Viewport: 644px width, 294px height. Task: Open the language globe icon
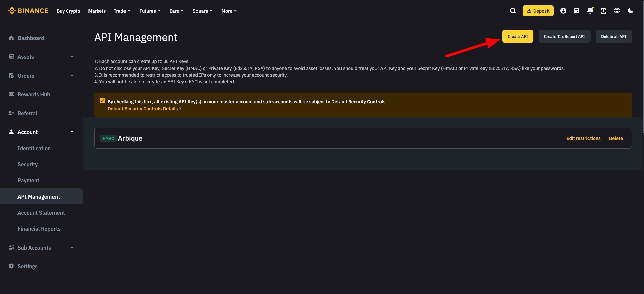(617, 11)
